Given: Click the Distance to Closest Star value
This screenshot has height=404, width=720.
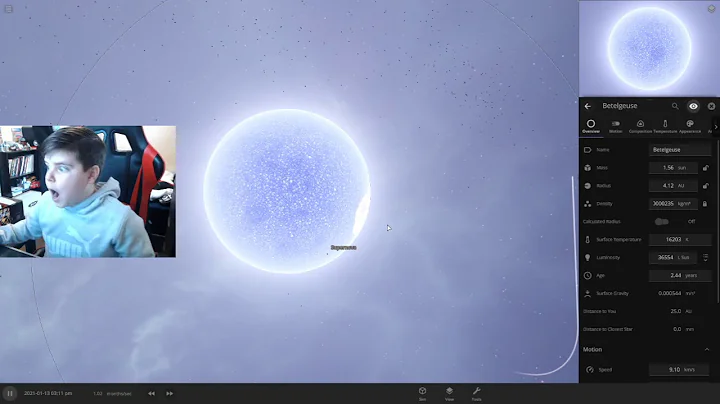Looking at the screenshot, I should (x=677, y=329).
